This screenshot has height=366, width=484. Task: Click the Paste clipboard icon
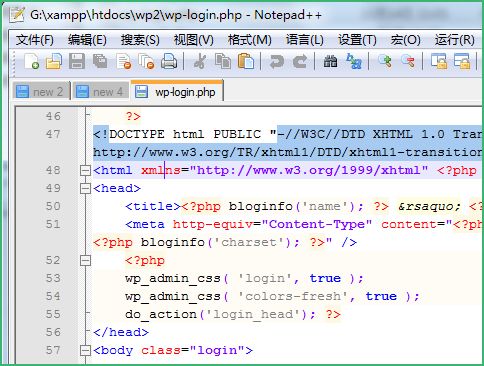[x=246, y=61]
